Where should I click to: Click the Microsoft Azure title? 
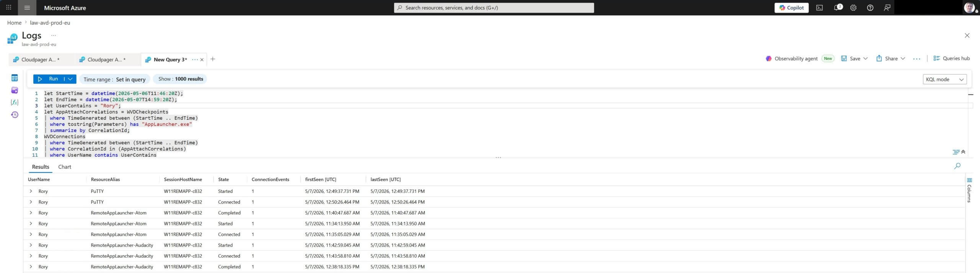click(65, 8)
